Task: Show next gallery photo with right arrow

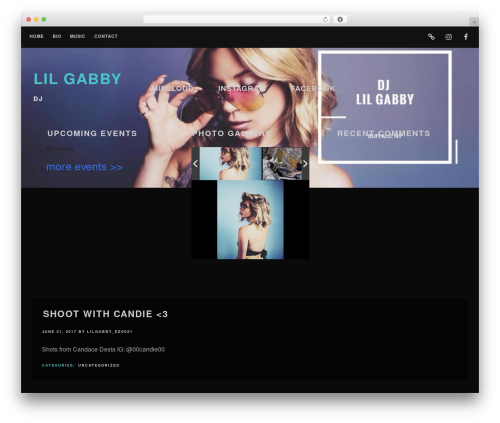Action: 305,164
